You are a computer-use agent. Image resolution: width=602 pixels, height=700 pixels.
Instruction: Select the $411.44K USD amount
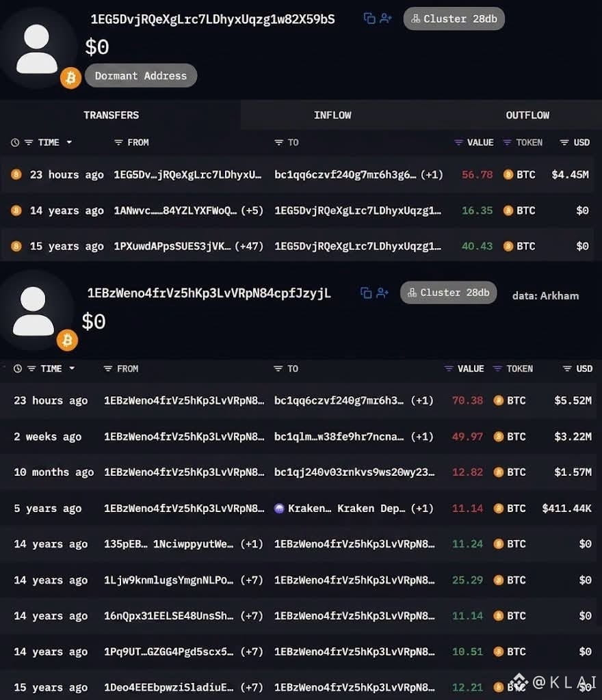(566, 508)
